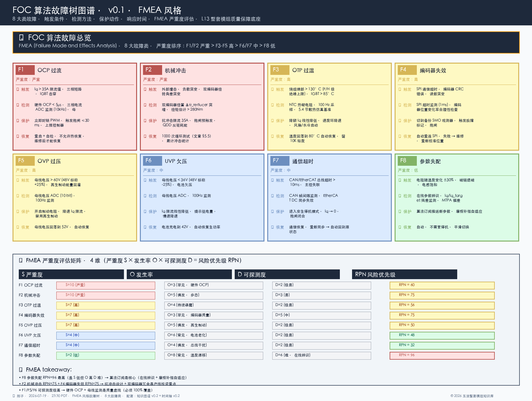
Task: Select the OTP 过温 card title
Action: point(303,70)
